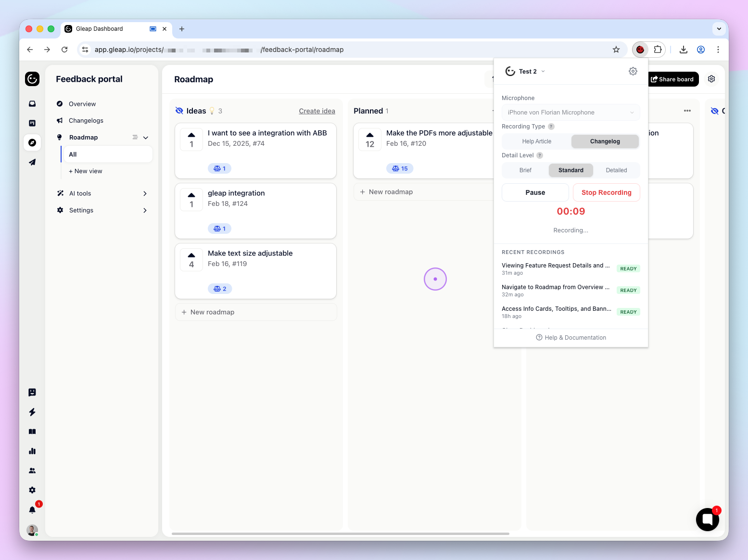Click the gear icon in recorder popup
748x560 pixels.
point(633,71)
